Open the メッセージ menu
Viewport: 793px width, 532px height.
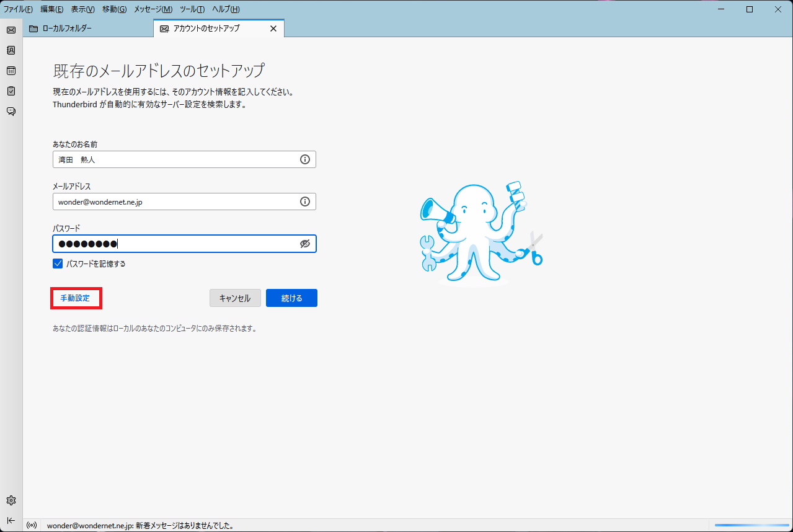pos(153,9)
